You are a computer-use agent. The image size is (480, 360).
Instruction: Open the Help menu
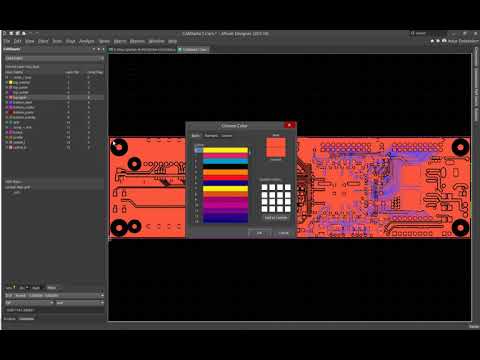click(x=172, y=41)
